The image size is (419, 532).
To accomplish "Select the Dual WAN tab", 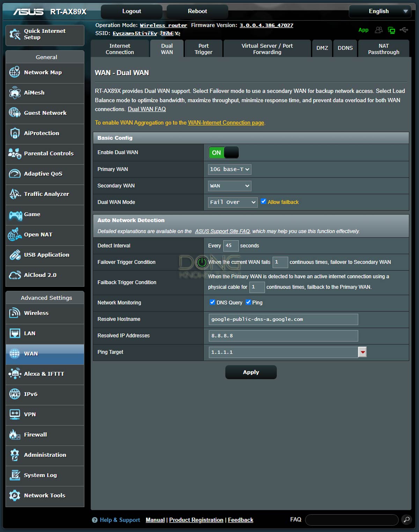I will [x=167, y=49].
